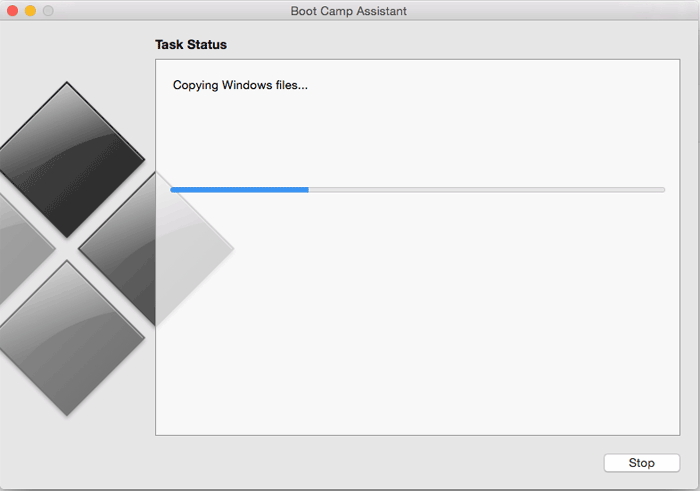Click the 'Copying Windows files...' status text

240,85
